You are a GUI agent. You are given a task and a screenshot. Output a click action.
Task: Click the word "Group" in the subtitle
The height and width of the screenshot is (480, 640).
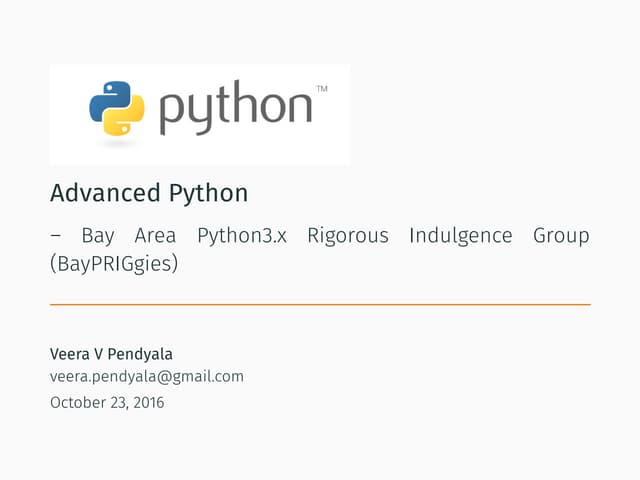(562, 237)
